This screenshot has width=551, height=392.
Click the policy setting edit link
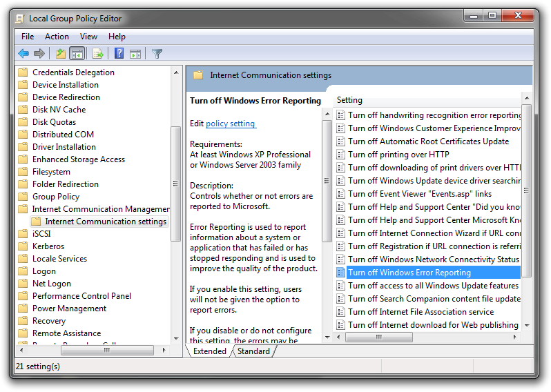click(x=231, y=124)
